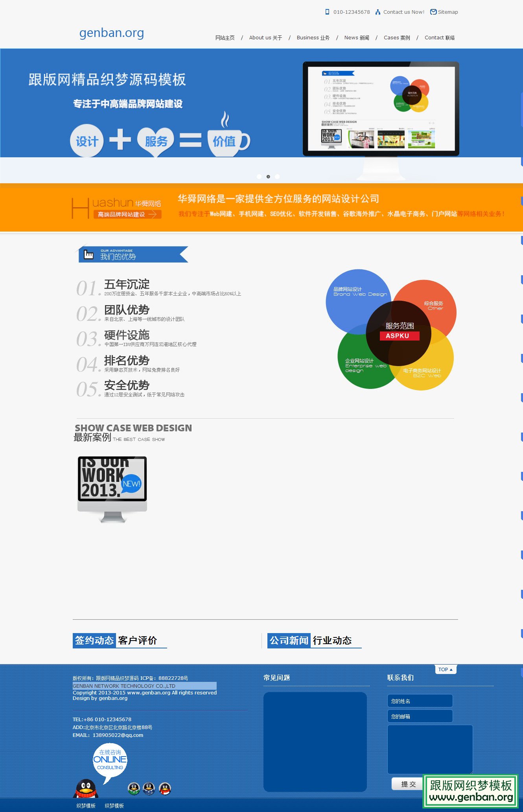Select the 01 五年沉淀 advantage item
The height and width of the screenshot is (812, 523).
pos(158,288)
